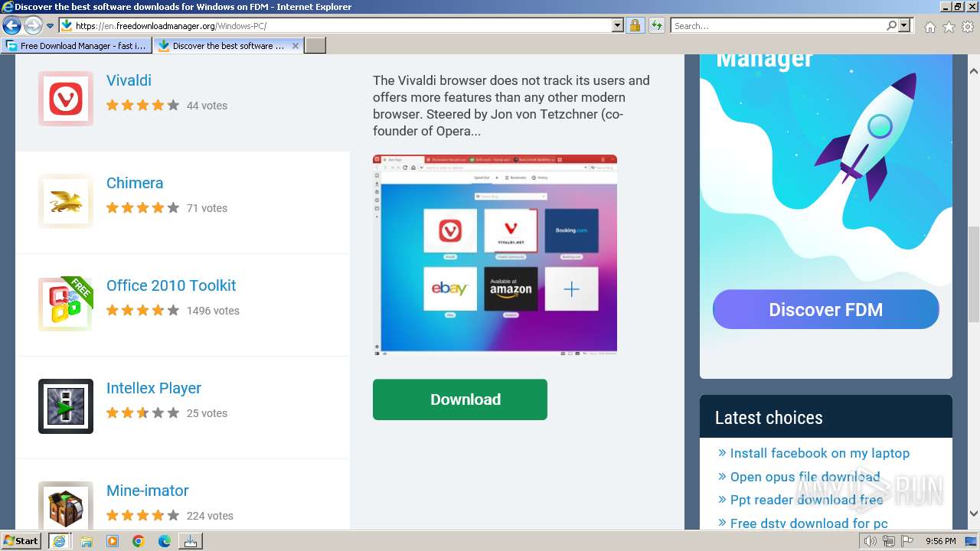Open Free dstv download for pc link
This screenshot has height=551, width=980.
(x=808, y=523)
